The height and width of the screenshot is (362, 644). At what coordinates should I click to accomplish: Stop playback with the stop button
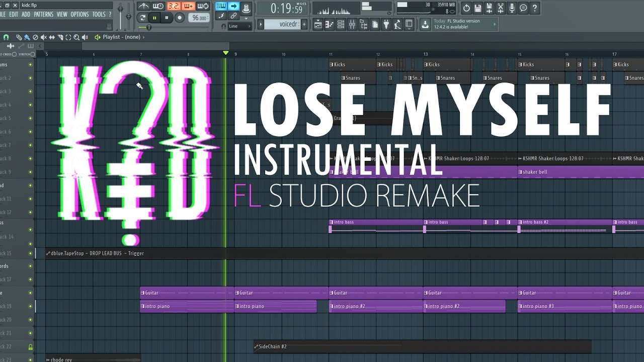166,18
